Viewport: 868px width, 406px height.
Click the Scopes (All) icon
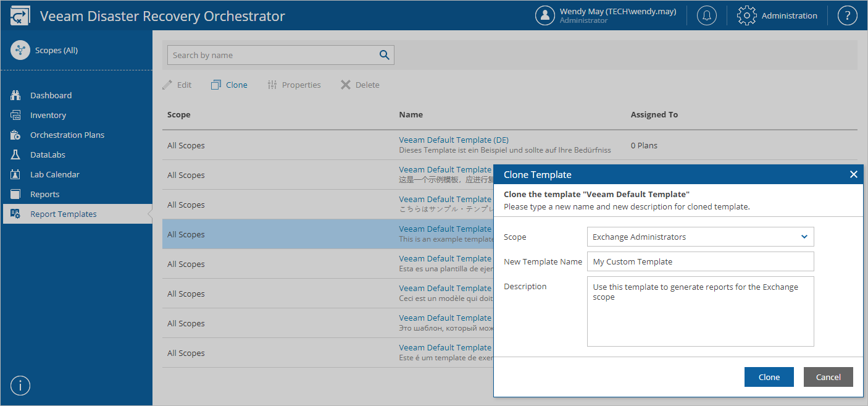coord(20,50)
